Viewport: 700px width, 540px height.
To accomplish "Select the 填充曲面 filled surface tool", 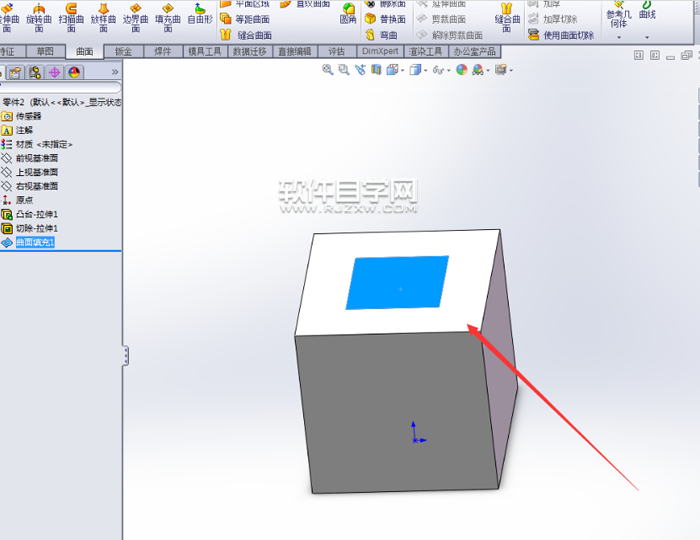I will [167, 17].
